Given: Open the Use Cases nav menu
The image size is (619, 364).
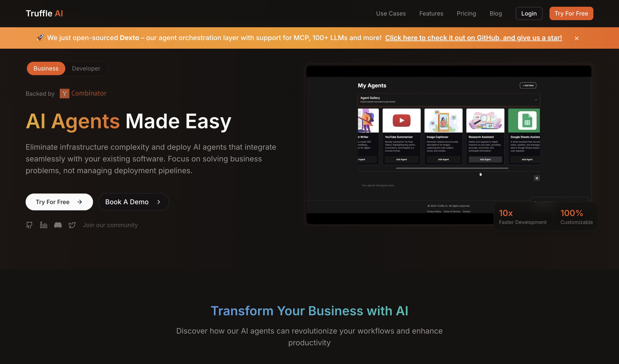Looking at the screenshot, I should [x=391, y=13].
